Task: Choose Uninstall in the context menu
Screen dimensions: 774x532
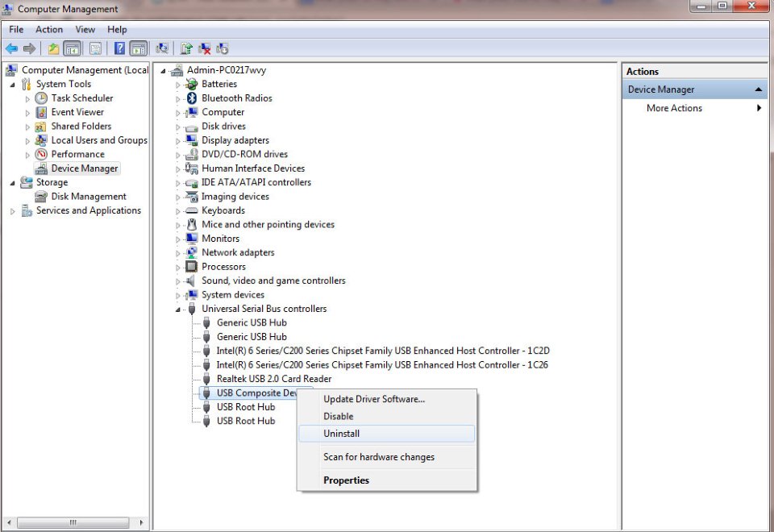Action: [x=386, y=434]
